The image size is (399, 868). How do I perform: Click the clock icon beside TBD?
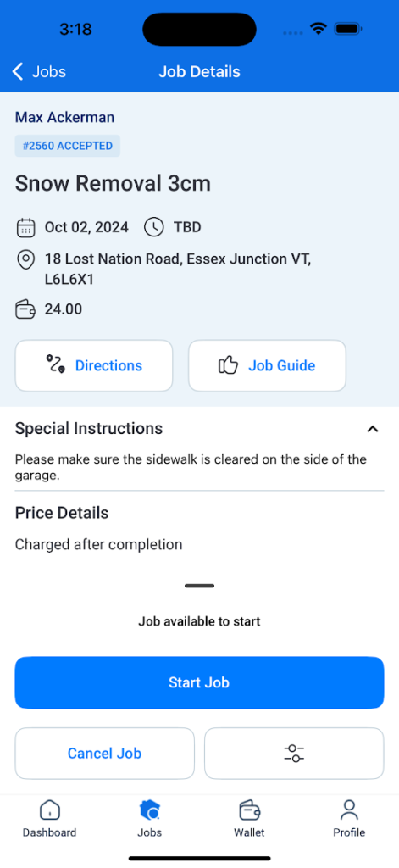(154, 227)
